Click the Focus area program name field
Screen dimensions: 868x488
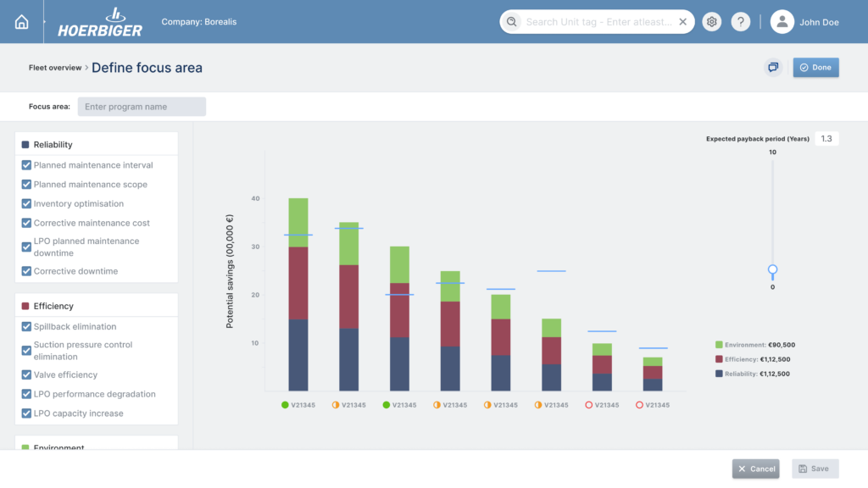(x=142, y=107)
